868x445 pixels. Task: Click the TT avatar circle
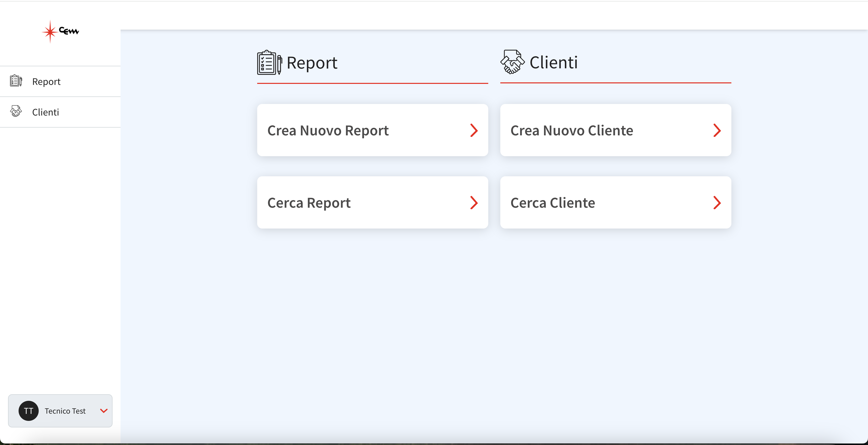coord(29,411)
